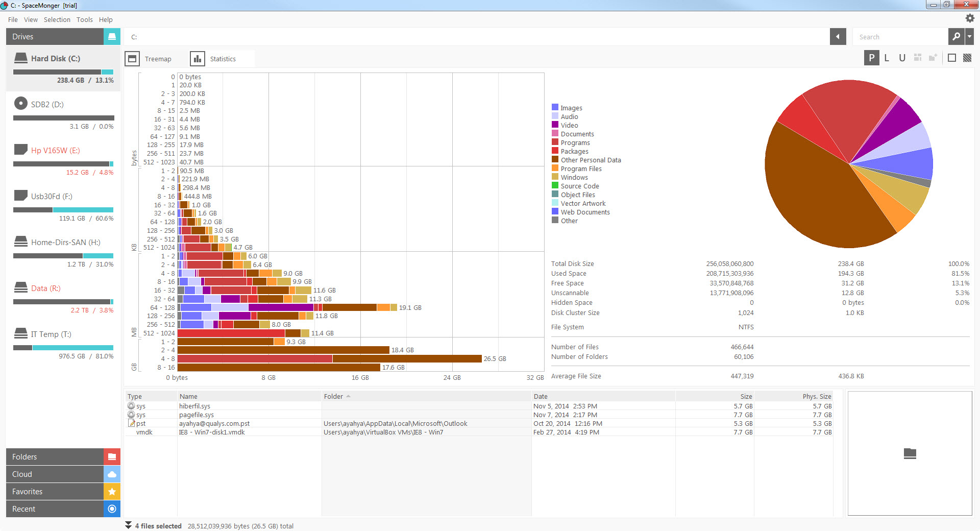Open the Tools menu
Image resolution: width=980 pixels, height=531 pixels.
(x=84, y=19)
